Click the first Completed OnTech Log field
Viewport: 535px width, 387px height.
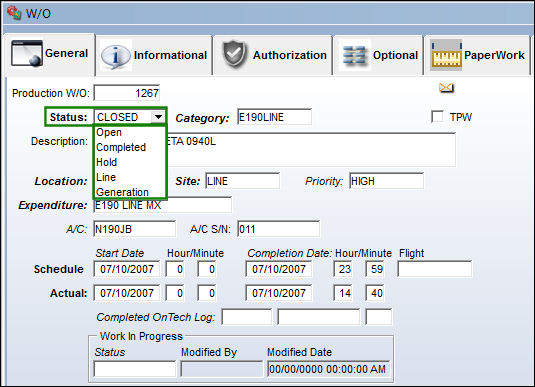[247, 317]
